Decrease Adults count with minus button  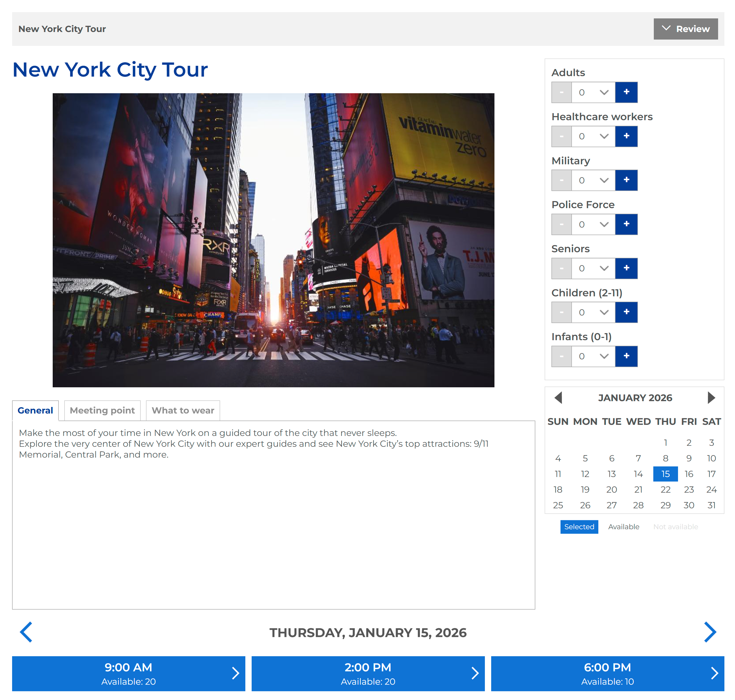click(562, 92)
